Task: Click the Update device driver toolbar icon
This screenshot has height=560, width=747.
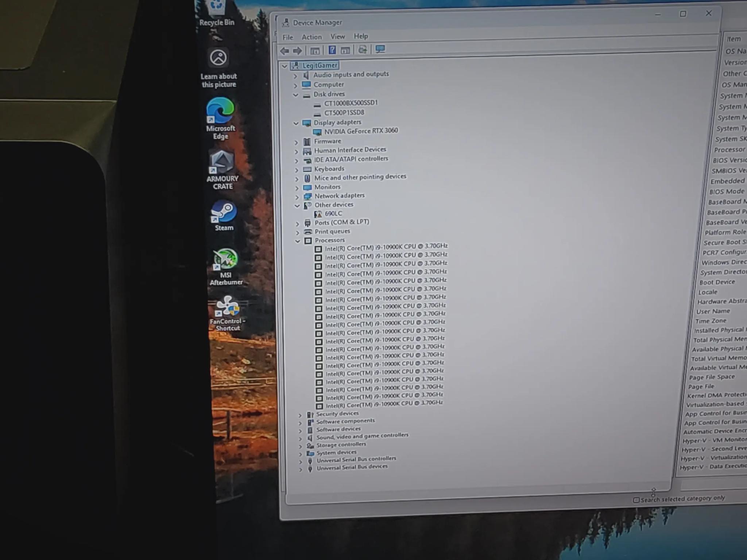Action: click(x=362, y=50)
